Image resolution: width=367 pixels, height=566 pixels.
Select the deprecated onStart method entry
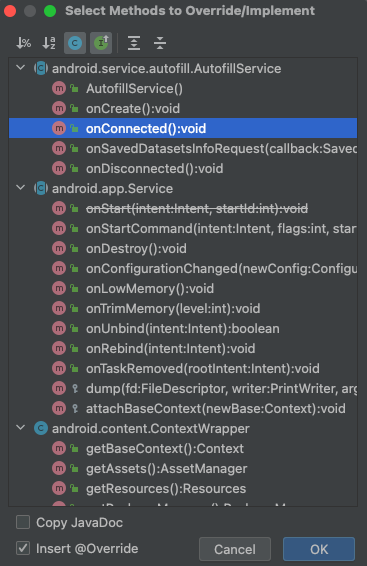[x=183, y=208]
